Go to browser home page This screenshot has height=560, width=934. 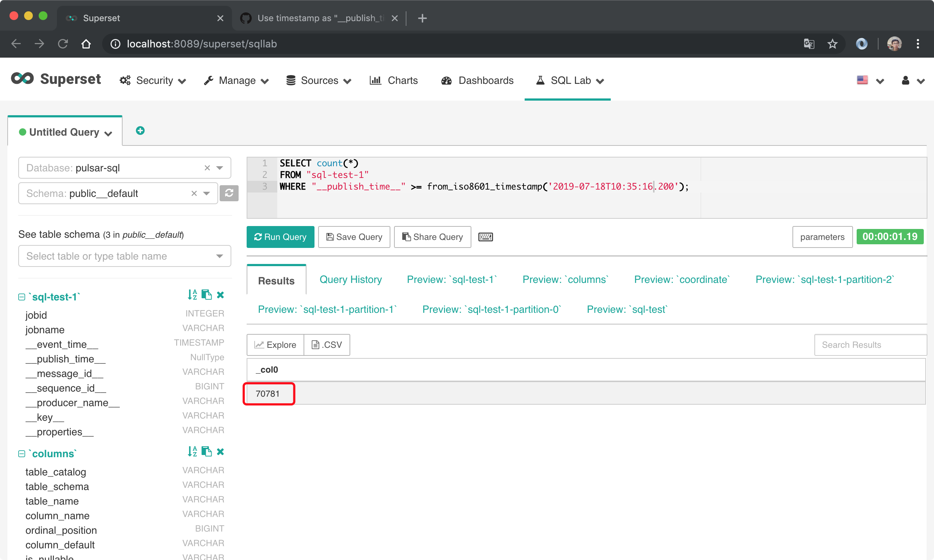point(86,44)
